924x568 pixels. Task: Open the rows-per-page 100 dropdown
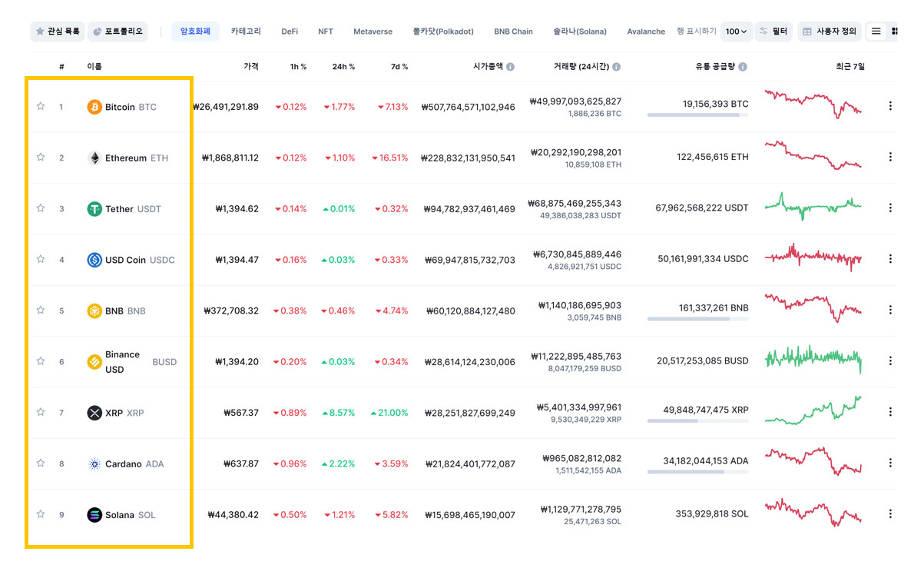(736, 32)
